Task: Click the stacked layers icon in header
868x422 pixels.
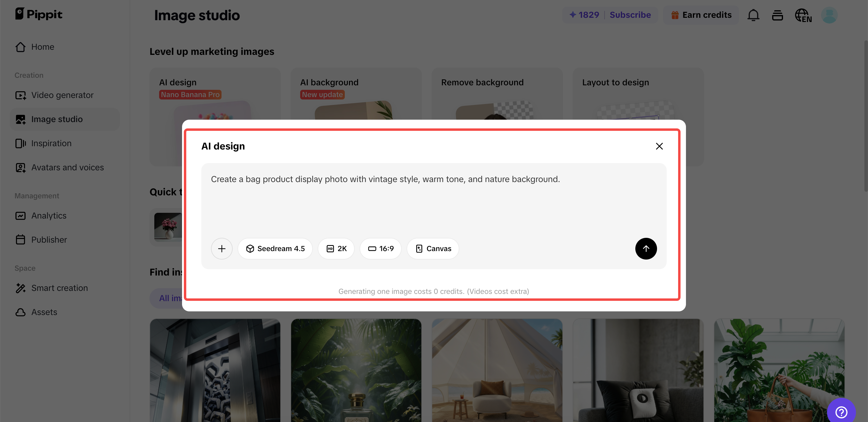Action: tap(777, 15)
